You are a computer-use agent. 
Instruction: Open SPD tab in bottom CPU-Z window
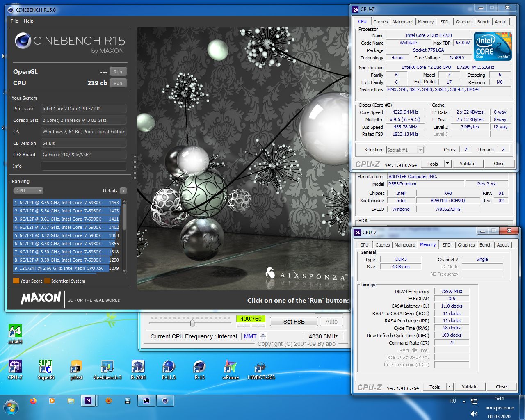pos(447,245)
